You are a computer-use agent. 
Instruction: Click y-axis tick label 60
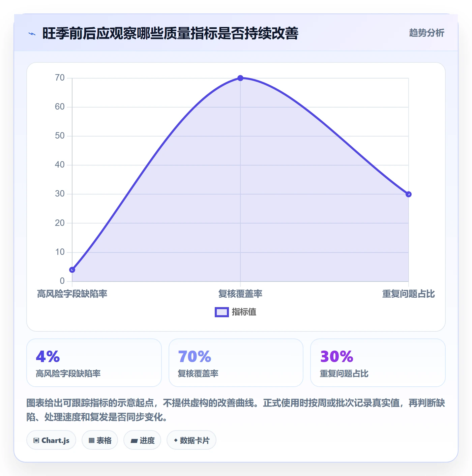[x=60, y=107]
